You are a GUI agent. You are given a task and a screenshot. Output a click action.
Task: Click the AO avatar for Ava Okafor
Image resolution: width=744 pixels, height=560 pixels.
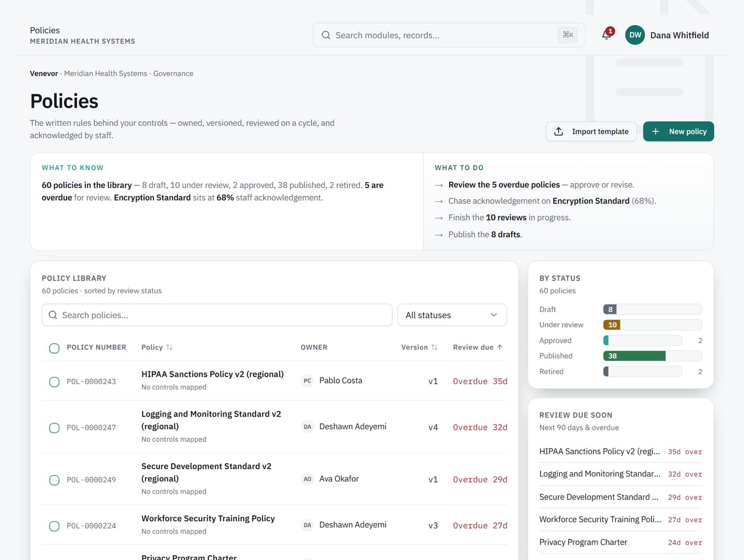tap(307, 479)
